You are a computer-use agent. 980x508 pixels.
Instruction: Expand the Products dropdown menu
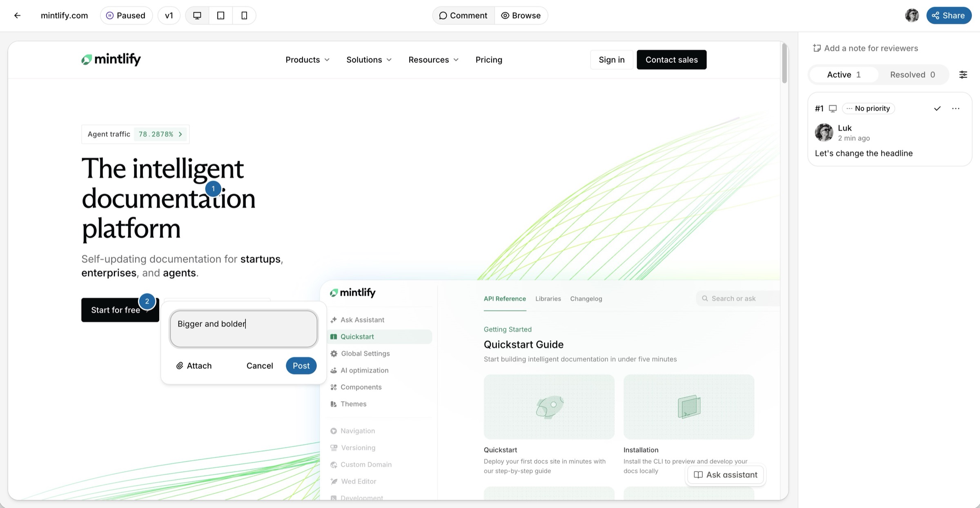tap(307, 60)
